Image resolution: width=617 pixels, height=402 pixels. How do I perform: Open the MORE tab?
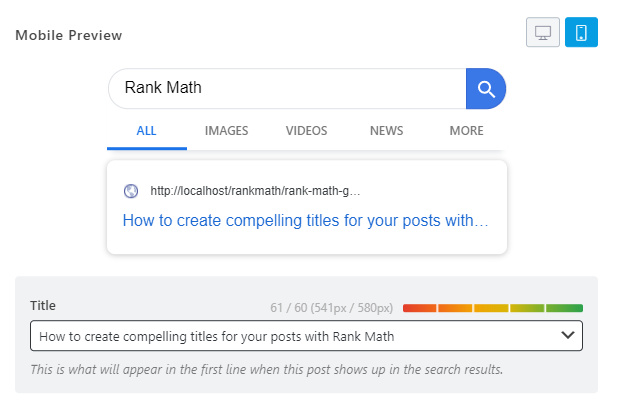[466, 131]
